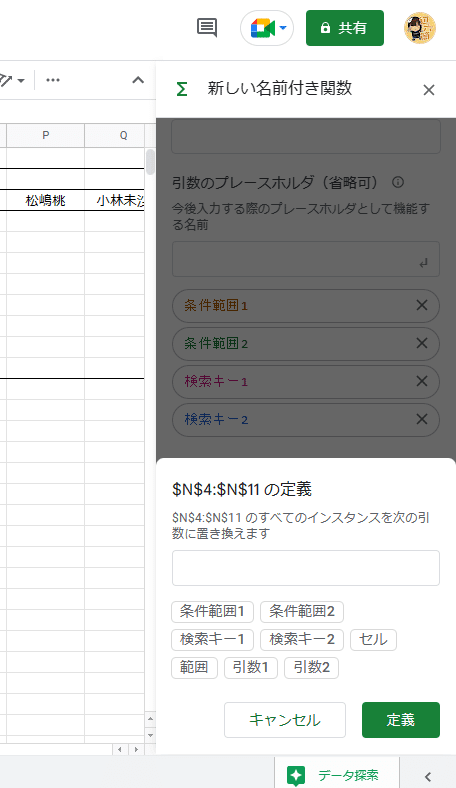This screenshot has height=788, width=456.
Task: Select the 範囲 suggestion chip
Action: [x=194, y=668]
